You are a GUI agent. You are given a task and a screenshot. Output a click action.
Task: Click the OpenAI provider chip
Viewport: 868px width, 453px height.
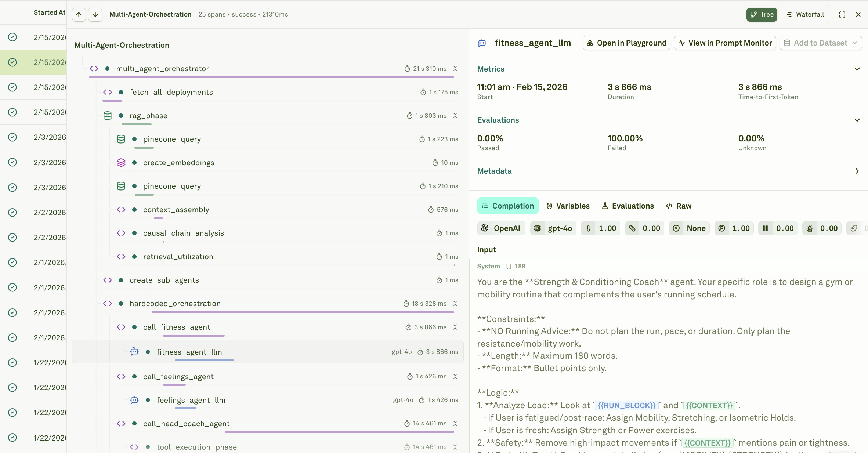(x=501, y=228)
